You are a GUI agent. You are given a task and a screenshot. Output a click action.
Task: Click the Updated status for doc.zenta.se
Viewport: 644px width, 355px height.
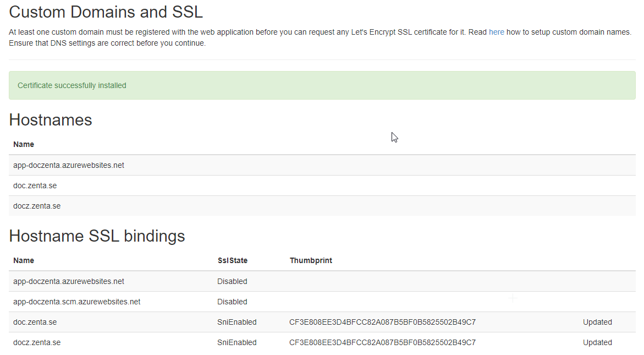click(x=597, y=322)
